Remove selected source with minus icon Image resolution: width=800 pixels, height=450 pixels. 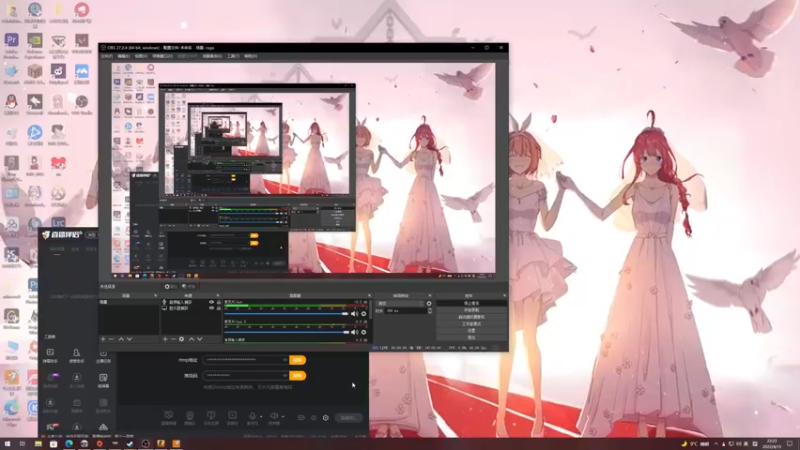[x=173, y=339]
